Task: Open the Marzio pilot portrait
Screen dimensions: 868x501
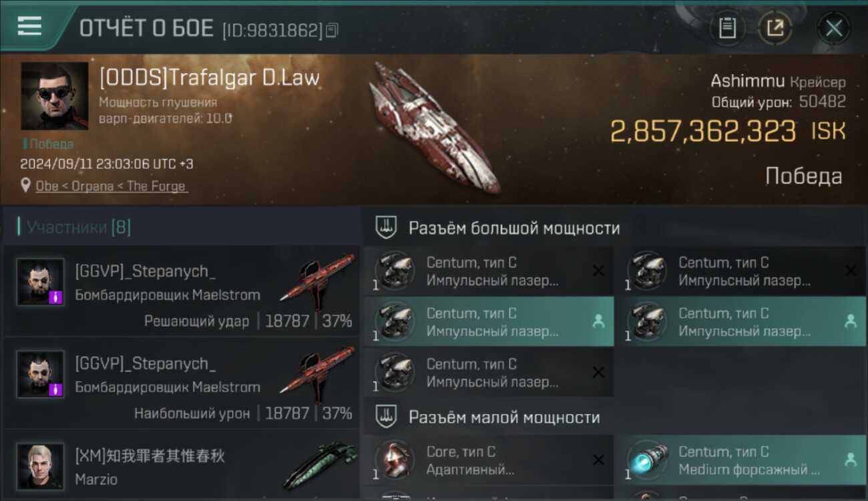Action: point(41,466)
